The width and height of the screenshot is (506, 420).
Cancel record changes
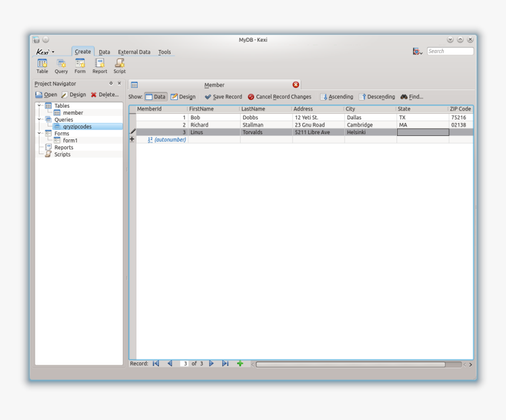tap(279, 96)
